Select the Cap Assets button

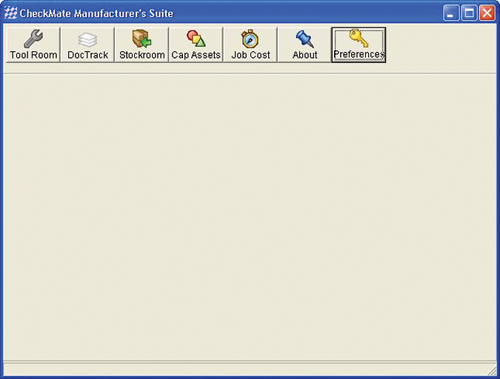pos(196,45)
